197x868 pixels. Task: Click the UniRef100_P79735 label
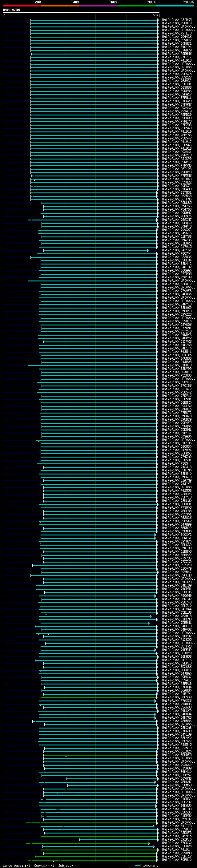tap(176, 558)
